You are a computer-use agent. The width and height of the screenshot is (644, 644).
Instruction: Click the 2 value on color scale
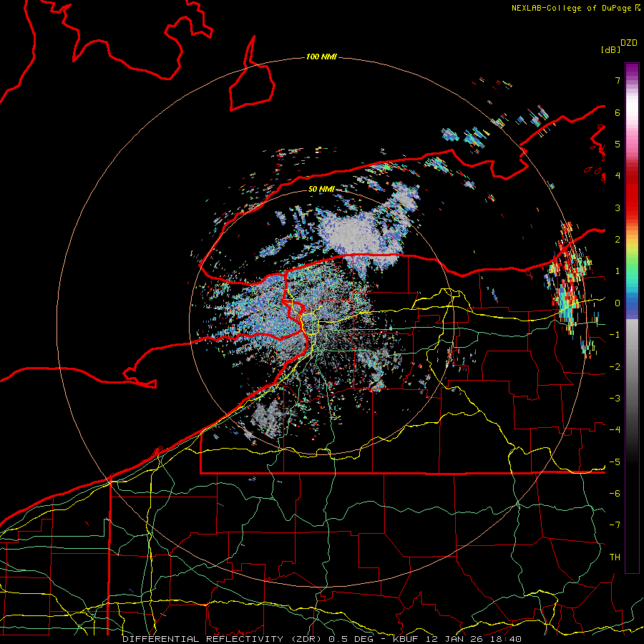618,240
